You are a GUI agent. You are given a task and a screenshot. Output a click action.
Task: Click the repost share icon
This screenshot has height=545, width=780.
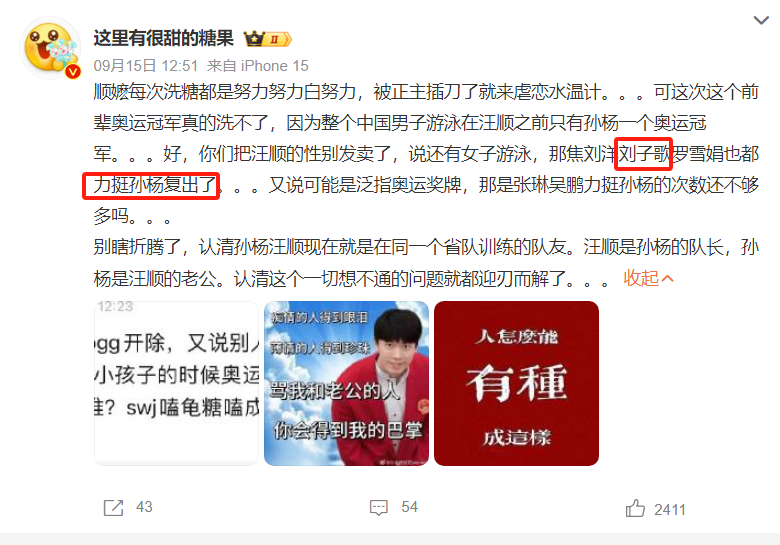[x=113, y=508]
